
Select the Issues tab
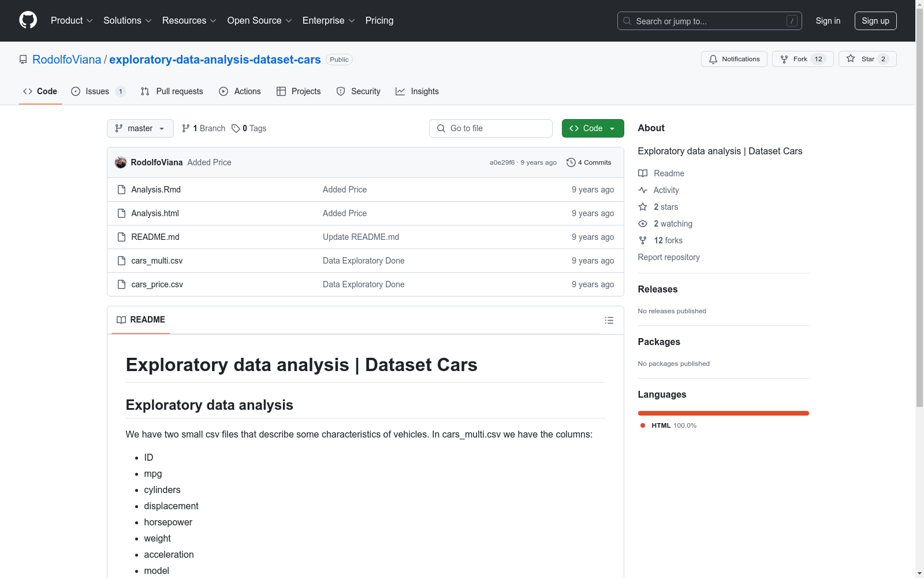click(x=98, y=91)
